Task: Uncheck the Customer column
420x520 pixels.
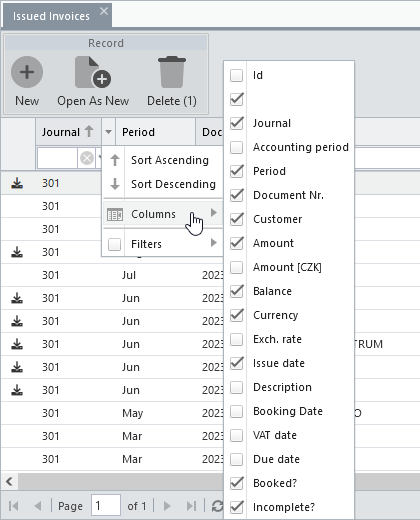Action: coord(236,219)
